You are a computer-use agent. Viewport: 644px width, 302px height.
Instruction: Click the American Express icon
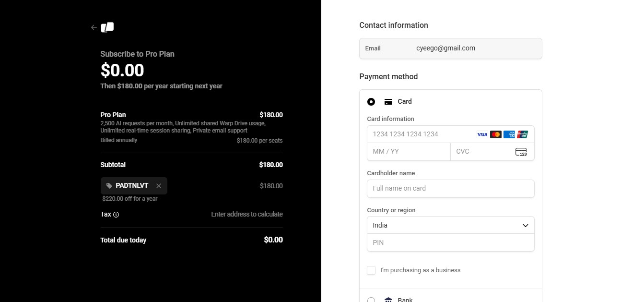point(509,134)
